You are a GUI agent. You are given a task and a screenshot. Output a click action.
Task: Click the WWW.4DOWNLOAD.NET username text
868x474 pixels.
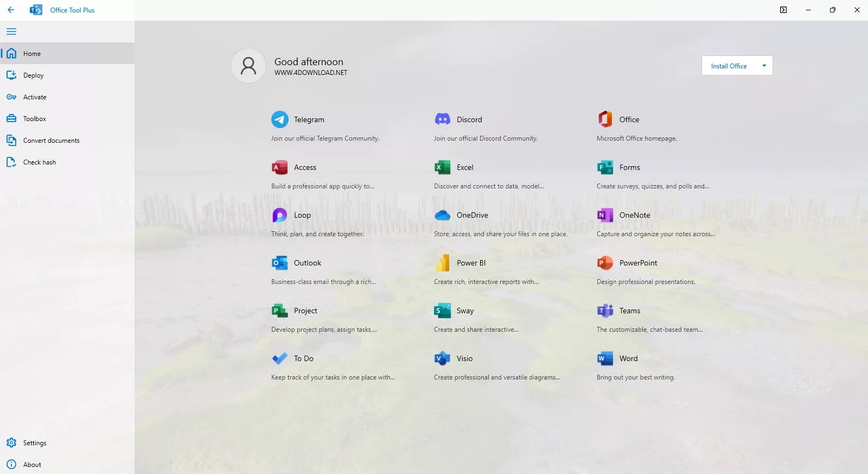coord(311,73)
